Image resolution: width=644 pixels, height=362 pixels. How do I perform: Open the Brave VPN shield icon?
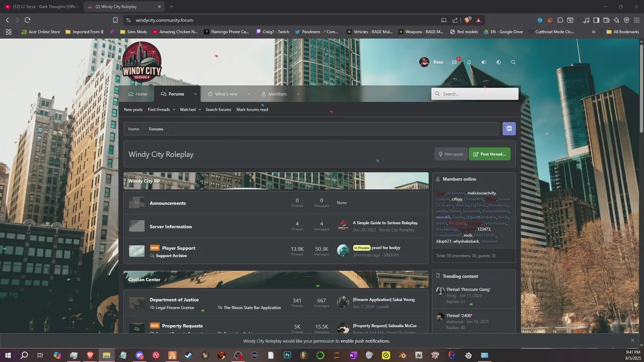[x=626, y=20]
